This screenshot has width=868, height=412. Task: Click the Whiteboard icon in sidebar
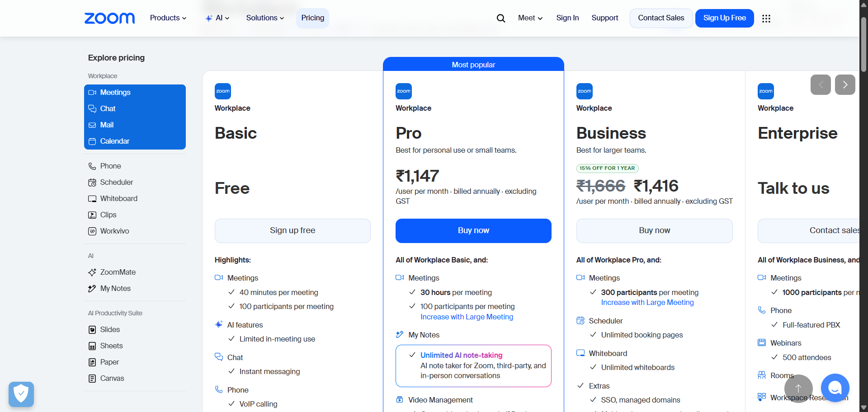[x=92, y=199]
